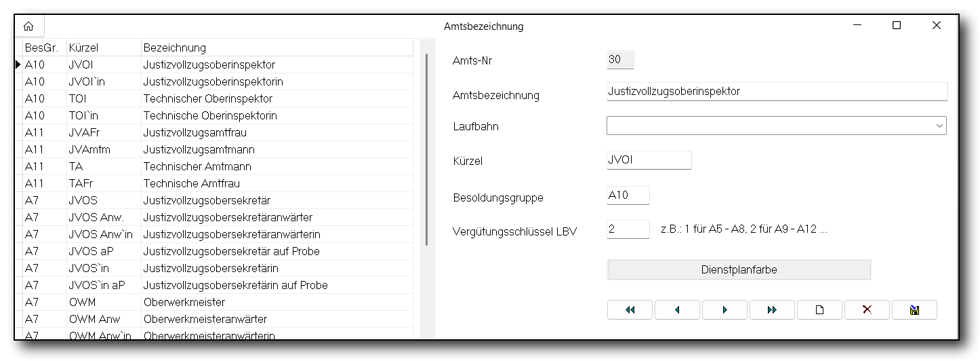Viewport: 980px width, 361px height.
Task: Click the Kürzel cell JVAmtm
Action: pos(103,149)
